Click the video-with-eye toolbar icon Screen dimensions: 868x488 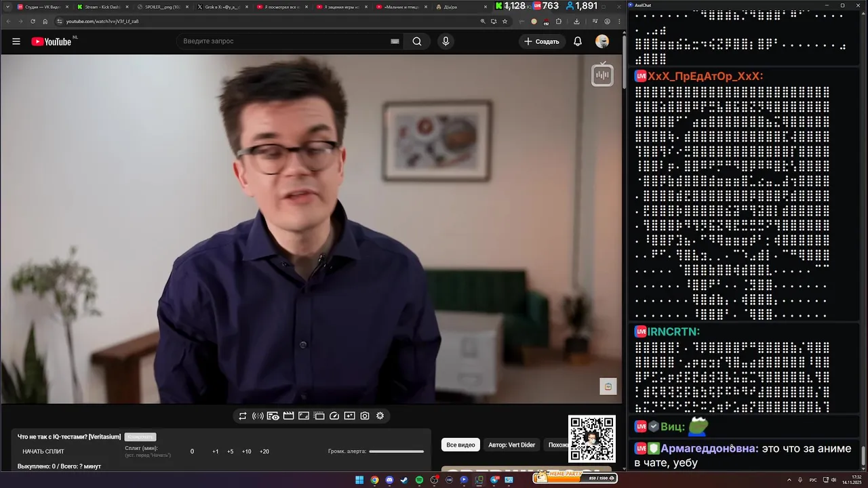(x=273, y=416)
